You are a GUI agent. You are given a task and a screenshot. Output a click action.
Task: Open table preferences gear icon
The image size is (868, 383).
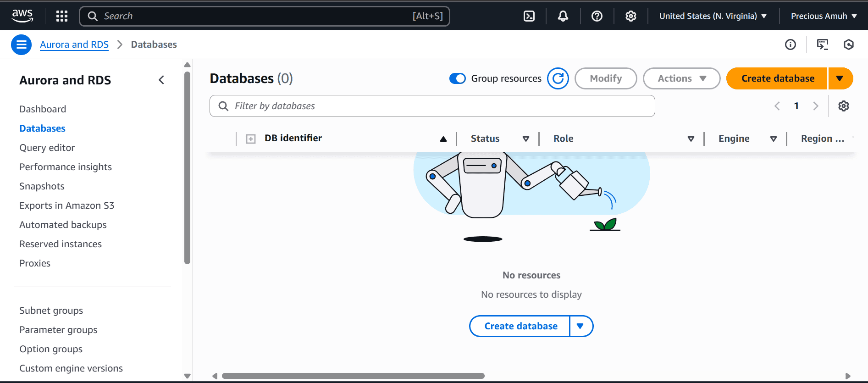click(844, 106)
